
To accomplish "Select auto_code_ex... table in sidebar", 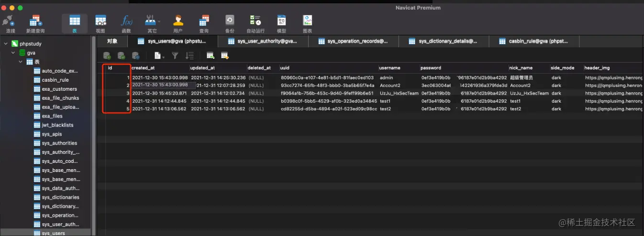I will pos(59,71).
